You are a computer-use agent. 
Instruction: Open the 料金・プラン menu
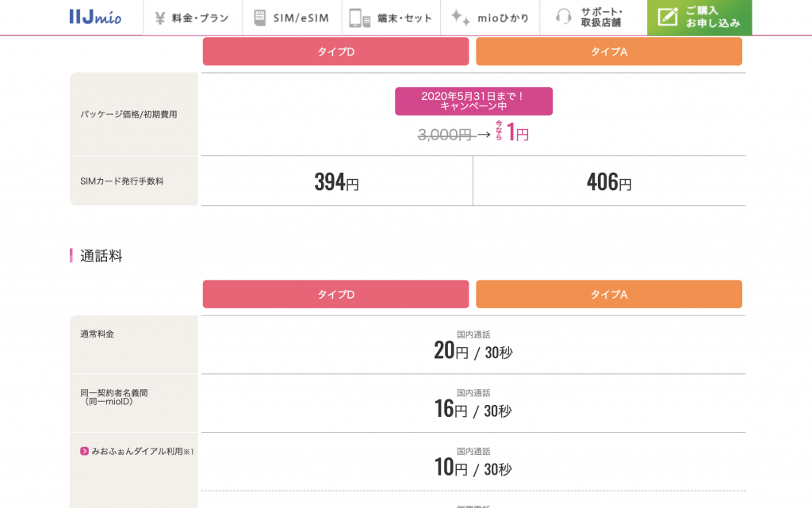(200, 17)
